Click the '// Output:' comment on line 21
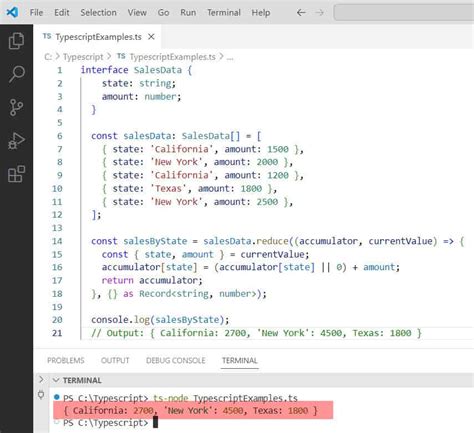The height and width of the screenshot is (433, 474). point(118,333)
